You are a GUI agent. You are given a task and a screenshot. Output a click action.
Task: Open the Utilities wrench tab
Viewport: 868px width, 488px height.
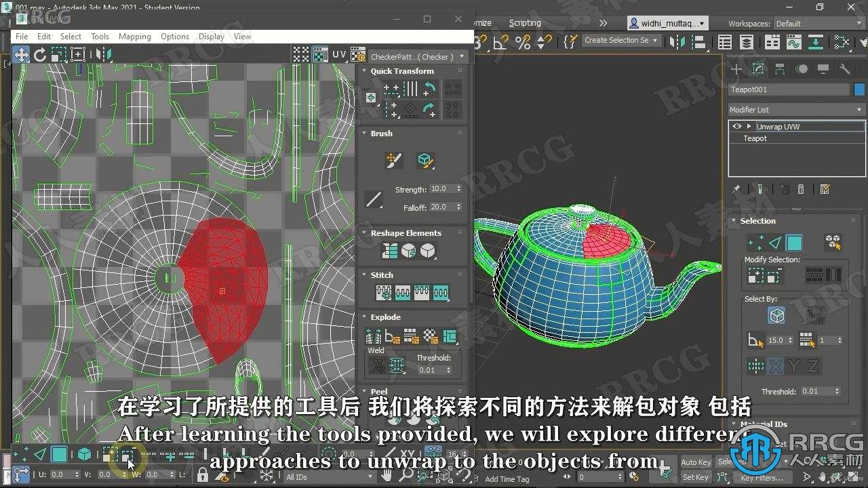845,69
